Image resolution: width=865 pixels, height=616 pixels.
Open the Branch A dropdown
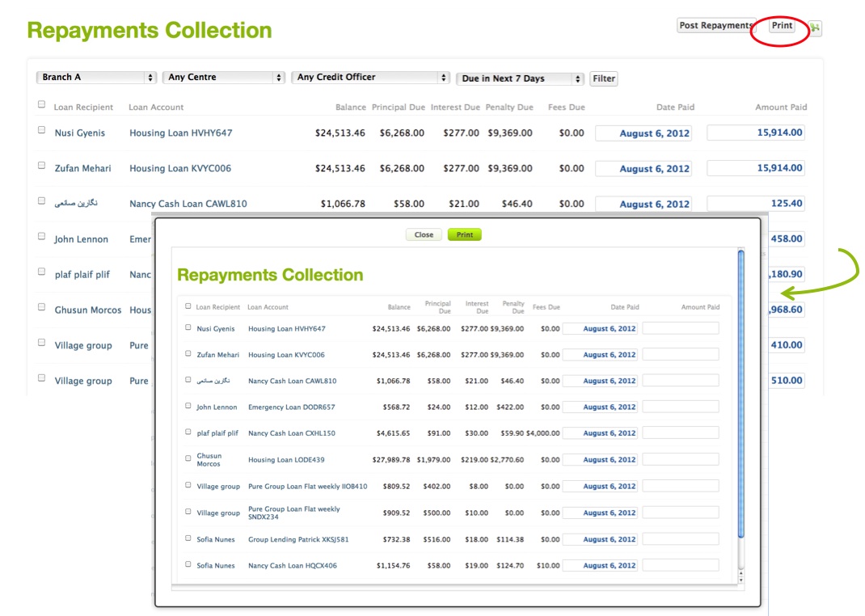click(x=96, y=78)
